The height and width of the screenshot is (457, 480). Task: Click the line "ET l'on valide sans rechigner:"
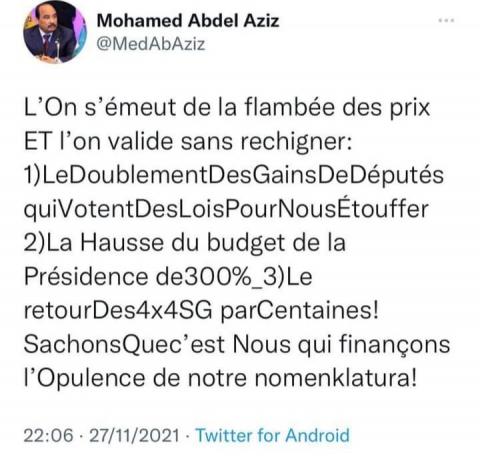[x=188, y=141]
